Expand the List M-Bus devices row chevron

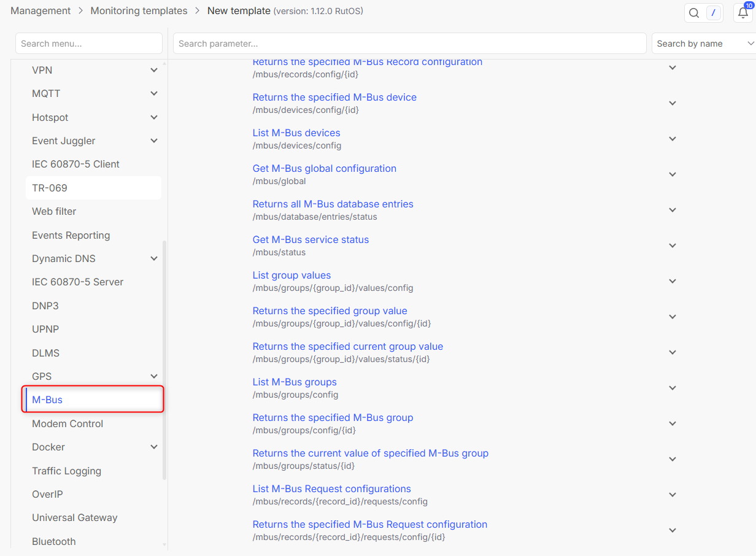pos(673,139)
